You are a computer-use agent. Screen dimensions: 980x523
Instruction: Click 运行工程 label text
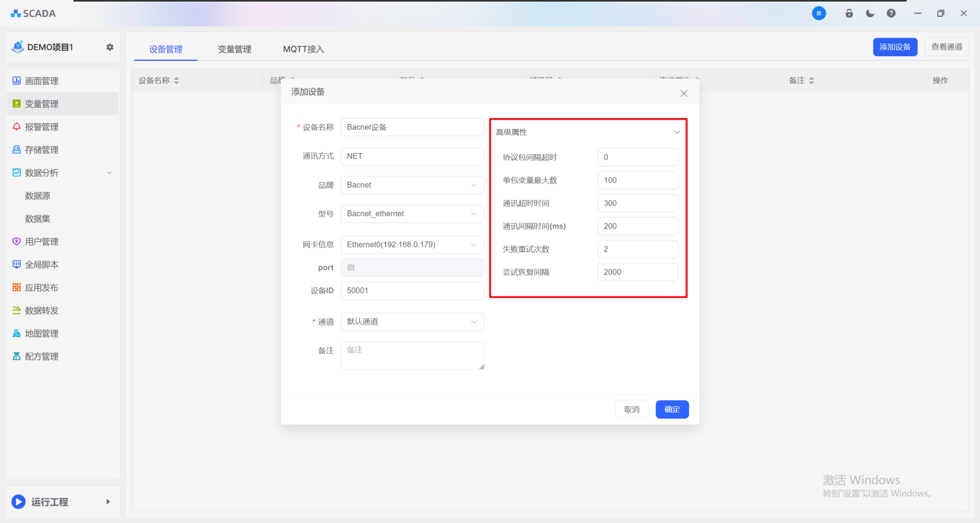(x=50, y=502)
